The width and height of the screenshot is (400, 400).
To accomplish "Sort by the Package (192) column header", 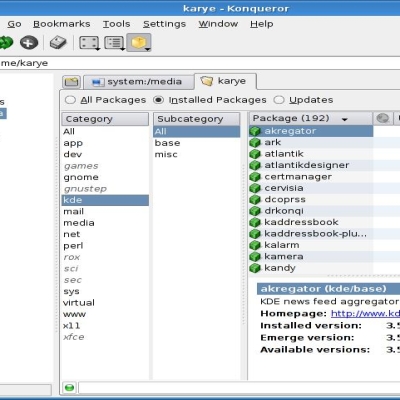I will pyautogui.click(x=311, y=118).
